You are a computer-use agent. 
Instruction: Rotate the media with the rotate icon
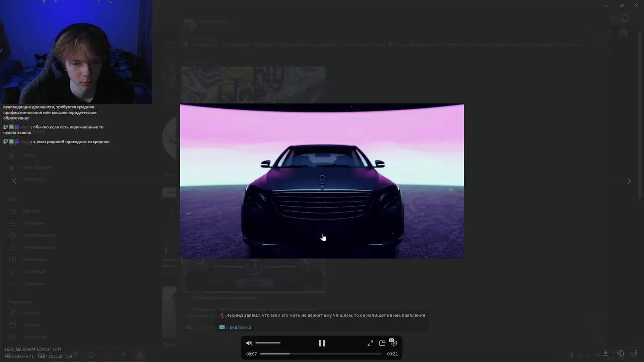point(621,353)
